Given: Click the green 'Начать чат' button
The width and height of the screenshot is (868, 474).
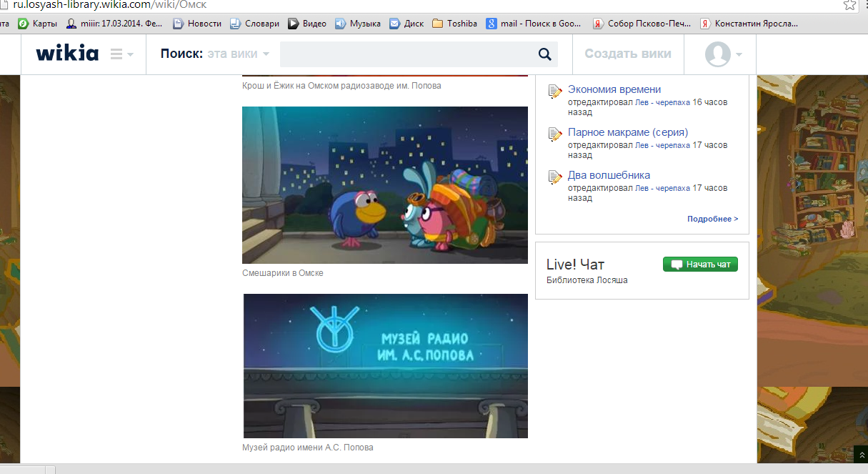Looking at the screenshot, I should pyautogui.click(x=700, y=265).
